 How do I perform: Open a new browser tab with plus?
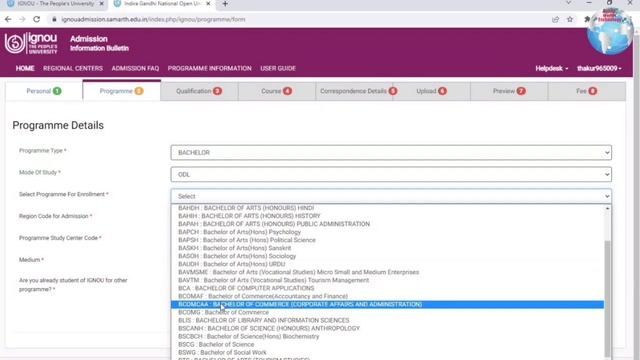225,4
